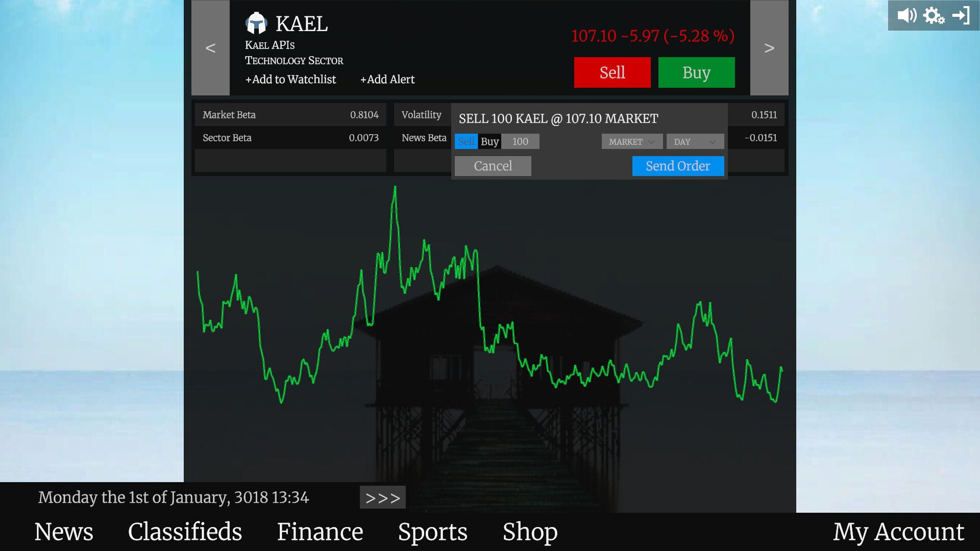Viewport: 980px width, 551px height.
Task: Open the My Account tab
Action: 898,532
